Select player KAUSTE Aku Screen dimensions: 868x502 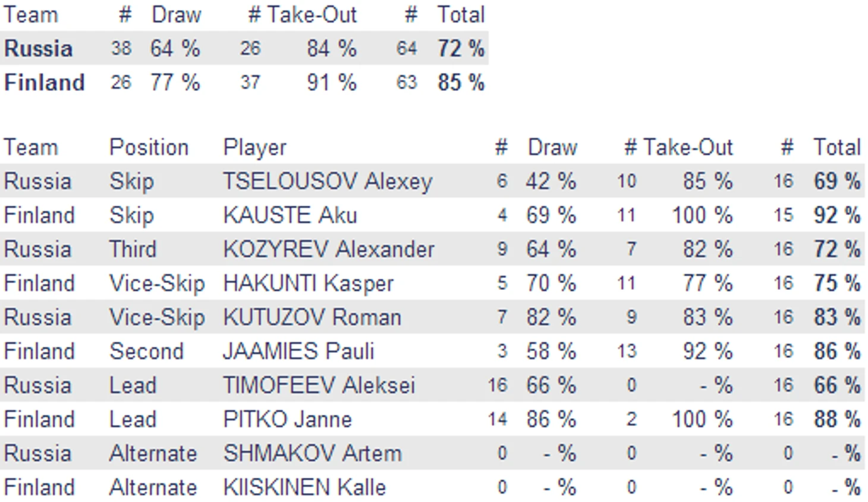tap(290, 215)
